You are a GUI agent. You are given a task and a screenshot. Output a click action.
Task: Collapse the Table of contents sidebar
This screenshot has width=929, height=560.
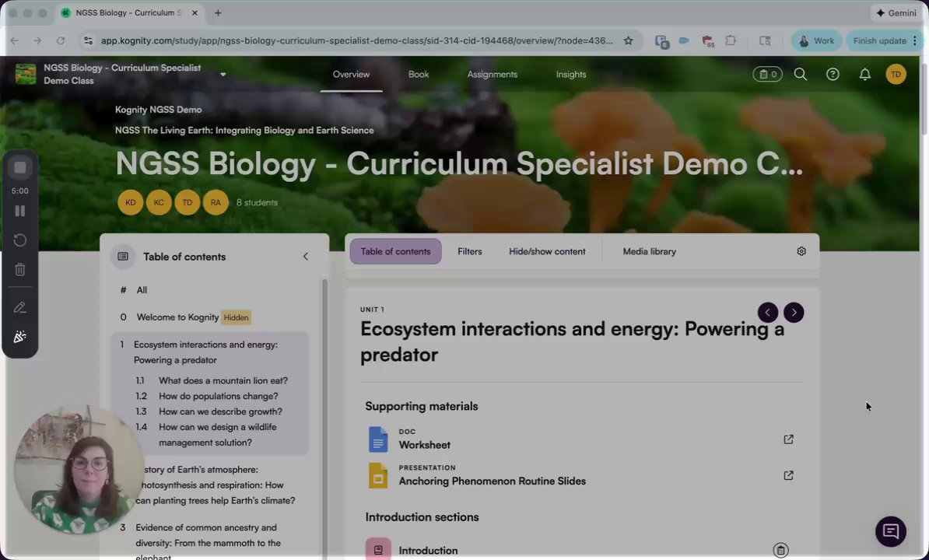tap(306, 257)
